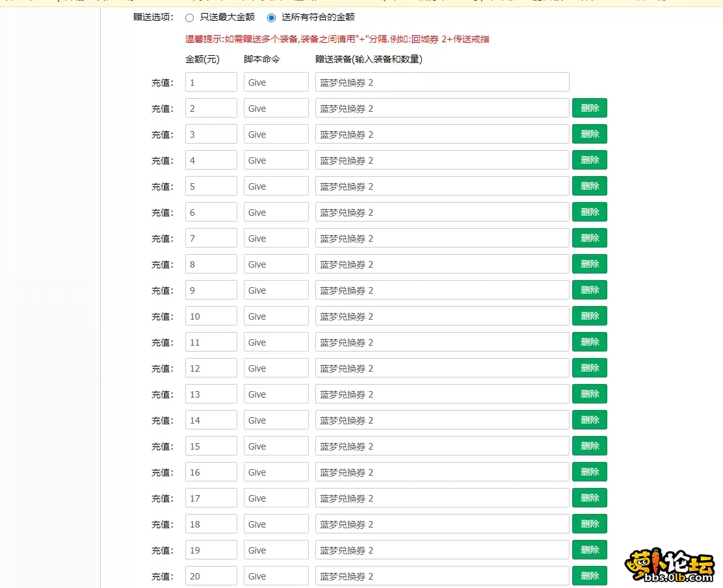Click the 金额(元) column header text
723x588 pixels.
pos(202,59)
